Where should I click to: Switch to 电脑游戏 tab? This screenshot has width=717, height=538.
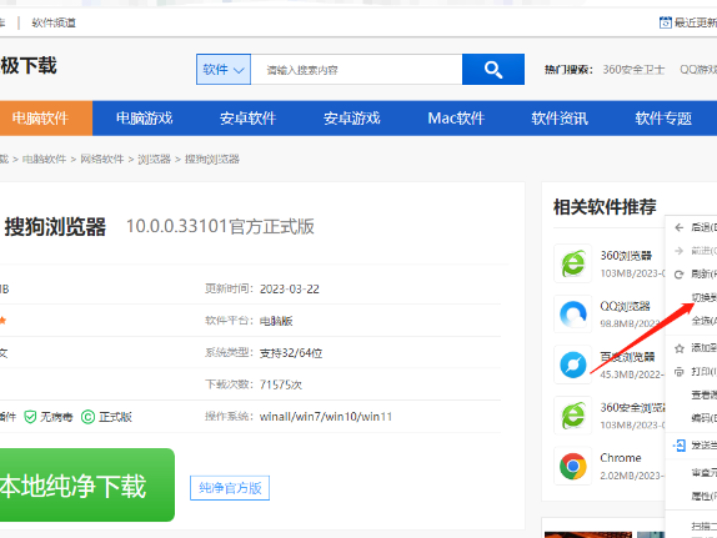tap(144, 118)
